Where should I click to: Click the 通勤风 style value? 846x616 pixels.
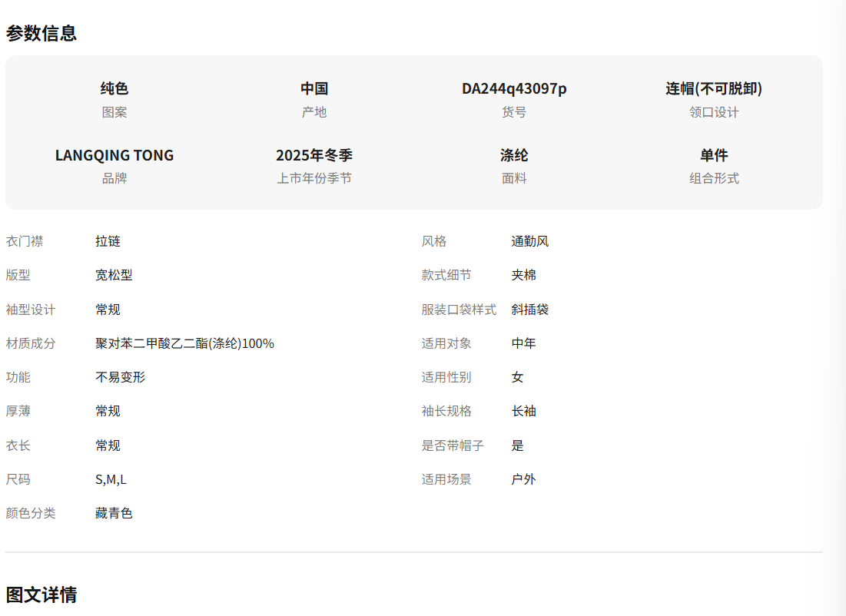click(529, 241)
